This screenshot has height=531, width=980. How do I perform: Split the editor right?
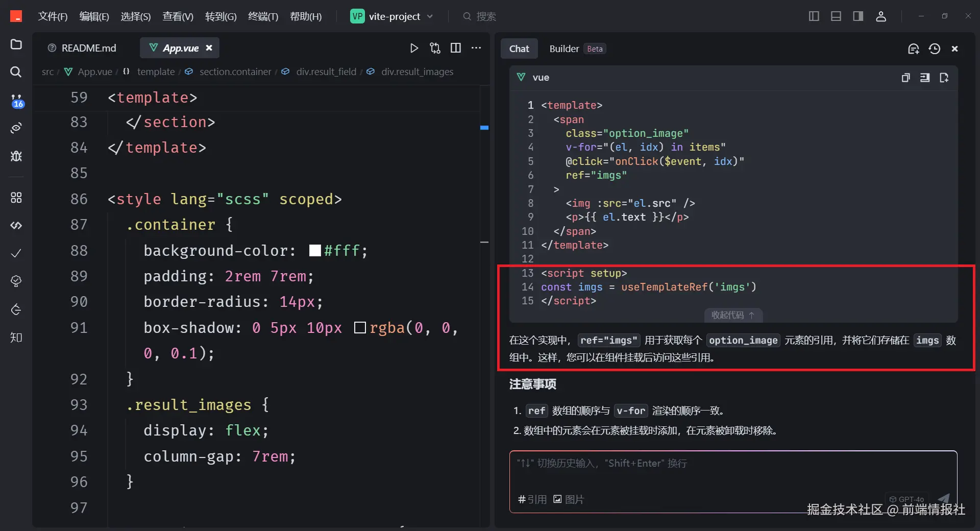click(456, 48)
